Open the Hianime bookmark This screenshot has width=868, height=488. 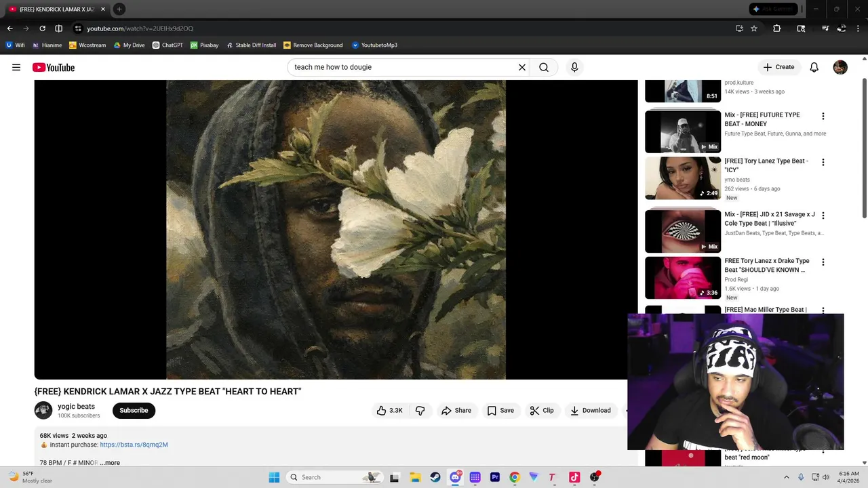(47, 45)
